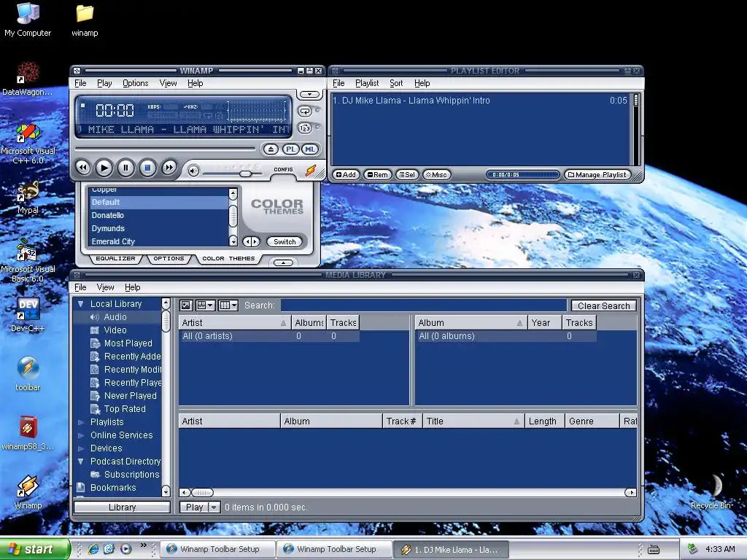747x560 pixels.
Task: Click the Eject open file button
Action: click(271, 149)
